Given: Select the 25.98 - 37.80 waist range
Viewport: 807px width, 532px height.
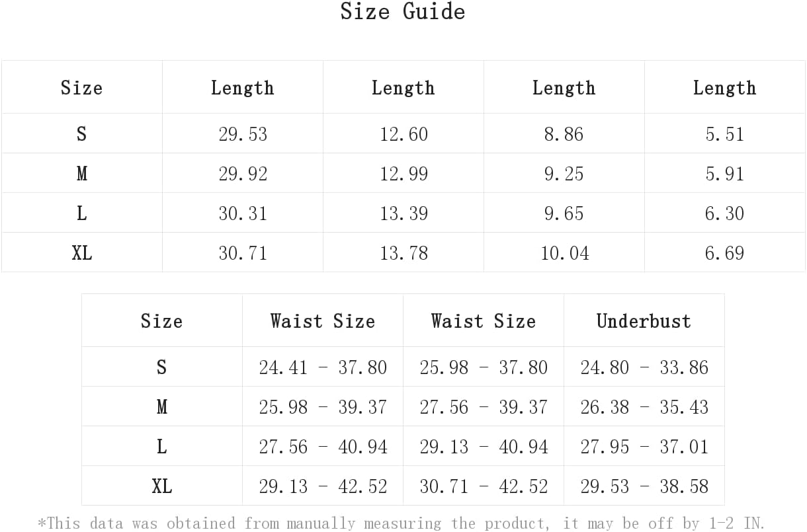Looking at the screenshot, I should pos(484,367).
